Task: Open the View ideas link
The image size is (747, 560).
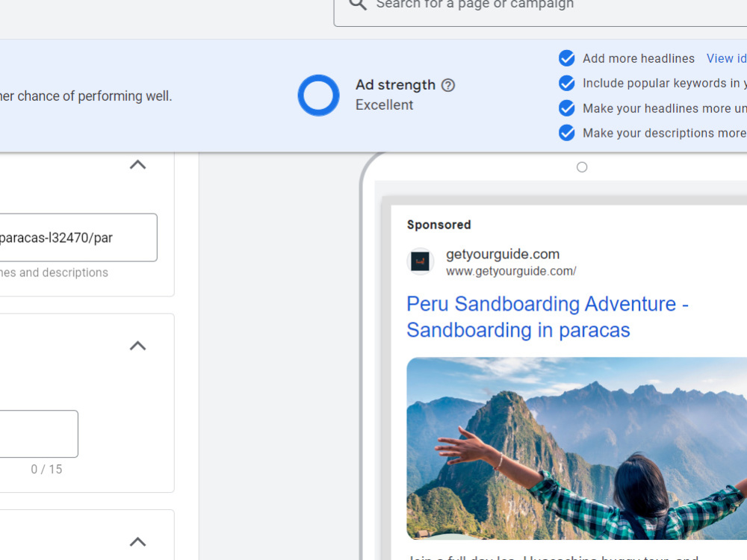Action: pyautogui.click(x=727, y=58)
